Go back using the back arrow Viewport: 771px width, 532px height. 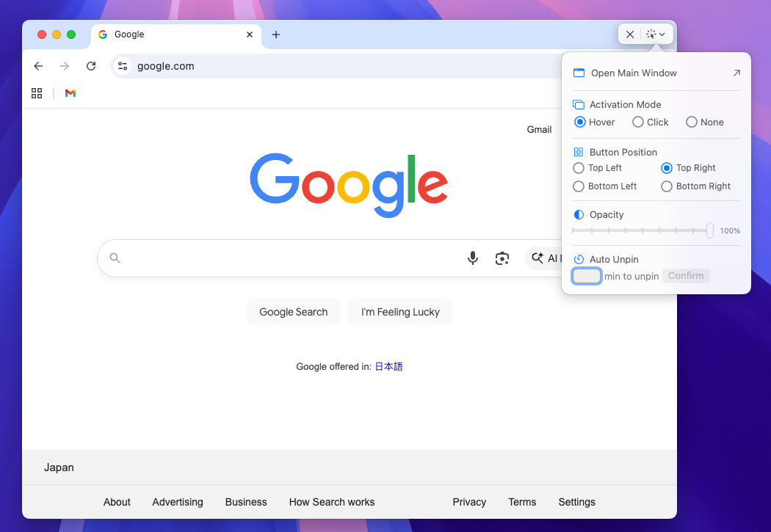tap(38, 66)
